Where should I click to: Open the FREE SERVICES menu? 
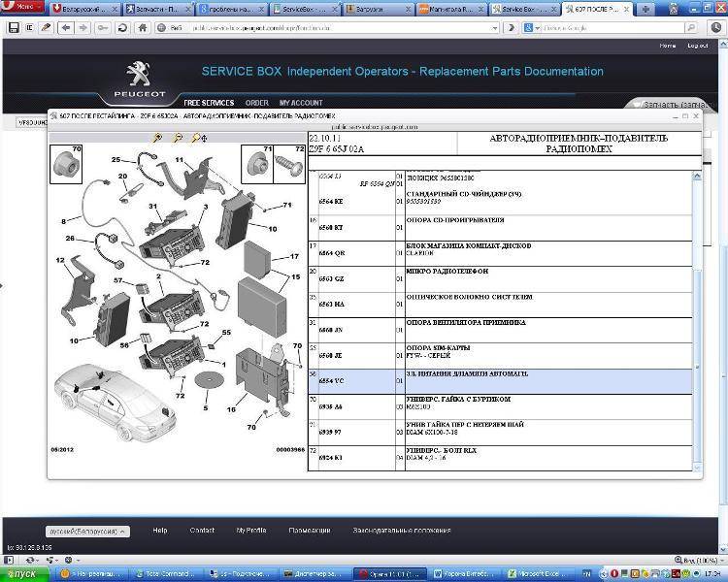point(209,103)
